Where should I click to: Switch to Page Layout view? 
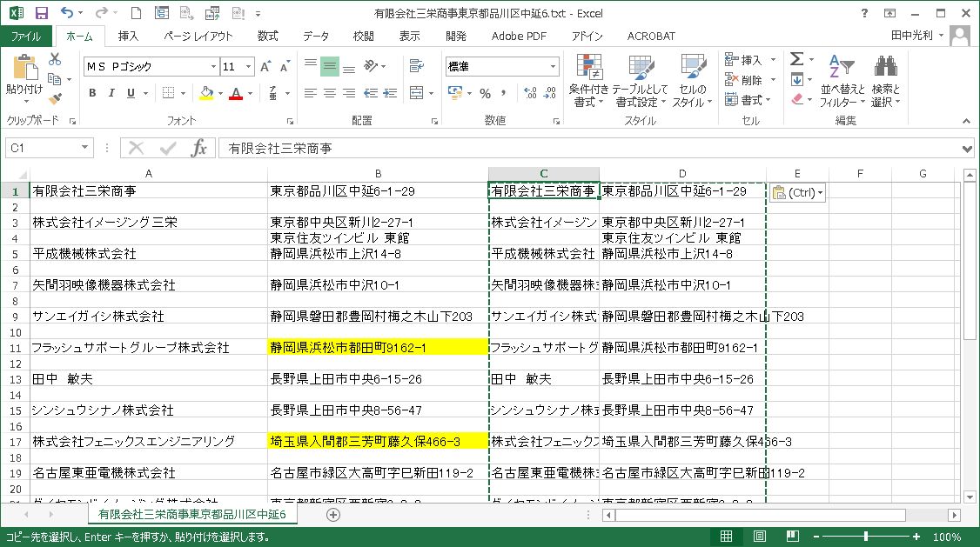760,537
